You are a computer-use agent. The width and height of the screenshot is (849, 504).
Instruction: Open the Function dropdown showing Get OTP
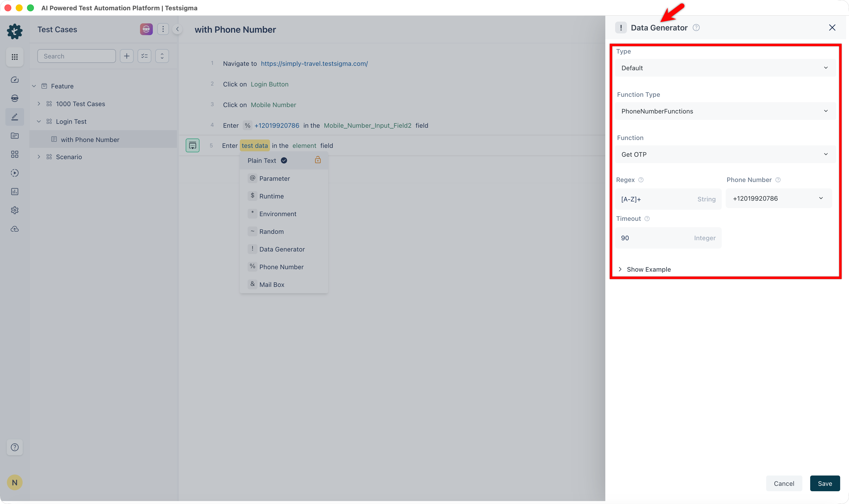726,154
